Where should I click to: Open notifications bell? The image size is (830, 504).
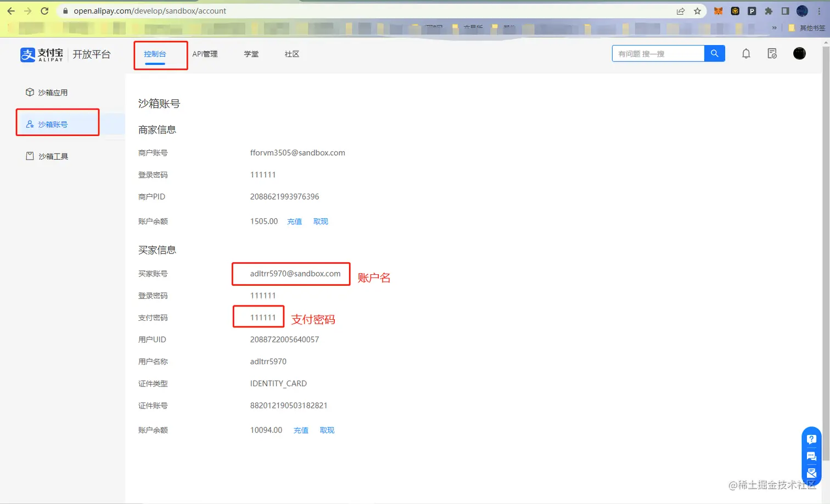pos(746,53)
